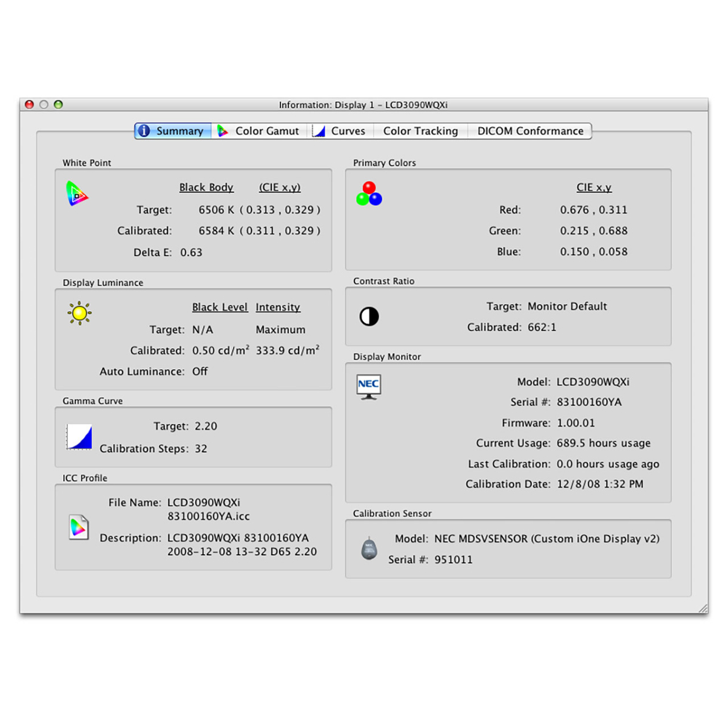Click Red primary value '0.676 , 0.311'
The image size is (728, 728).
click(x=594, y=210)
